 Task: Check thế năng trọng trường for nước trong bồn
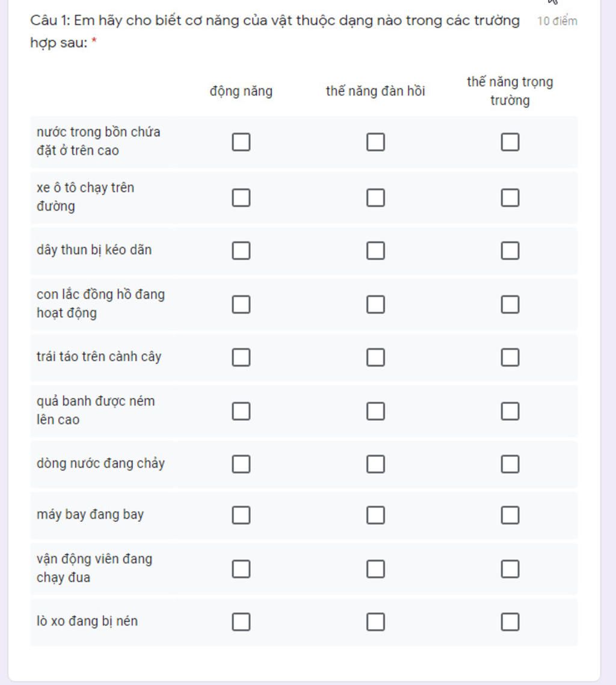[510, 142]
